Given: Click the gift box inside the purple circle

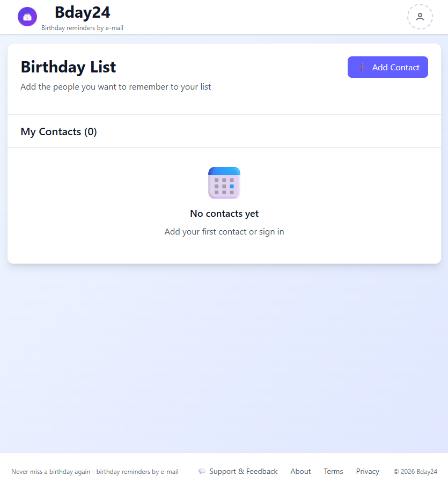Looking at the screenshot, I should (x=27, y=17).
